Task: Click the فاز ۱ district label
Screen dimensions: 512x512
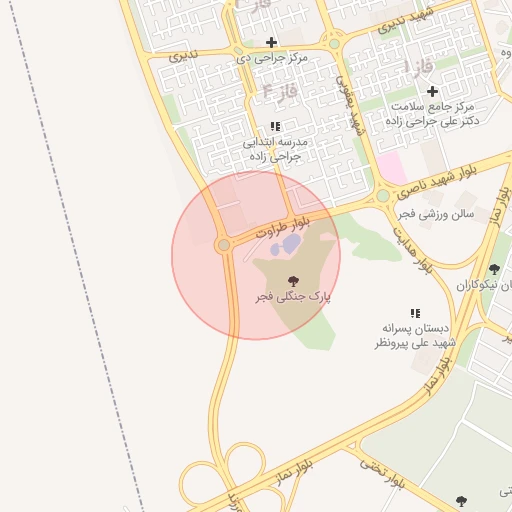Action: pos(419,67)
